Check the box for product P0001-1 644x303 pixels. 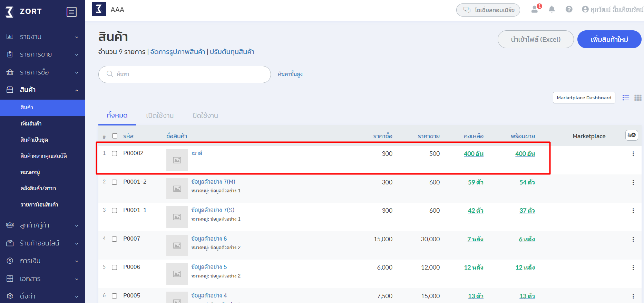115,210
